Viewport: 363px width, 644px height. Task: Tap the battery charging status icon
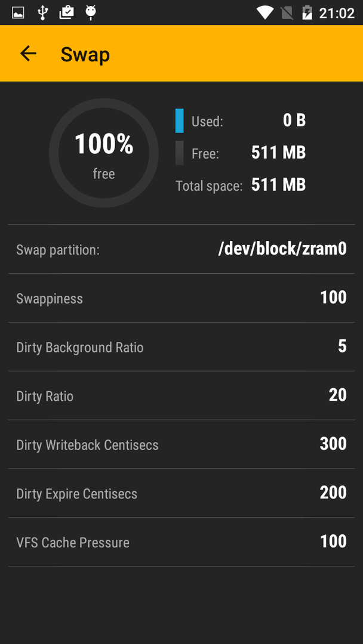(307, 13)
